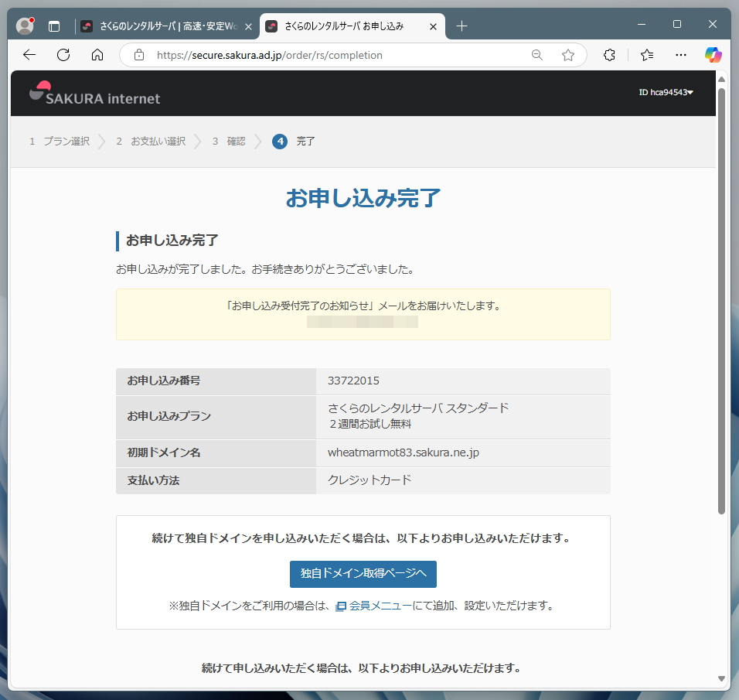Click the ２週間お試し無料 text
The image size is (739, 700).
pos(370,424)
